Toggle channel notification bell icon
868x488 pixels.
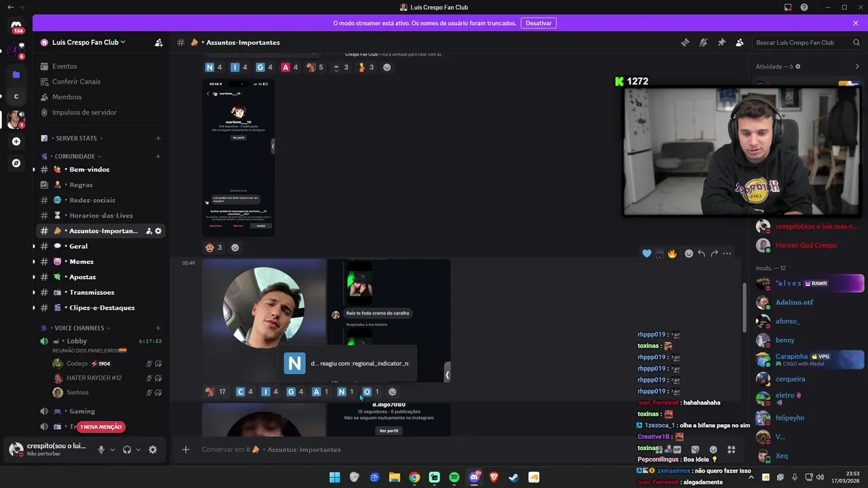pos(703,42)
